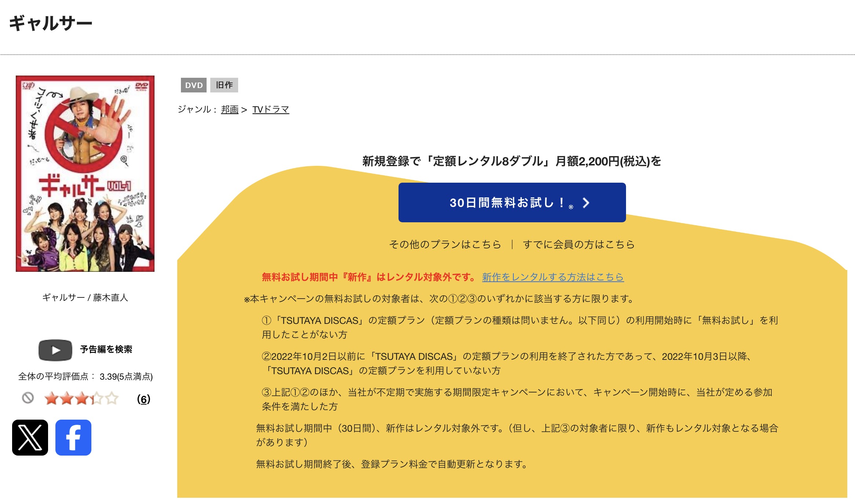Click the chevron arrow on the free trial button
Image resolution: width=855 pixels, height=504 pixels.
(586, 203)
